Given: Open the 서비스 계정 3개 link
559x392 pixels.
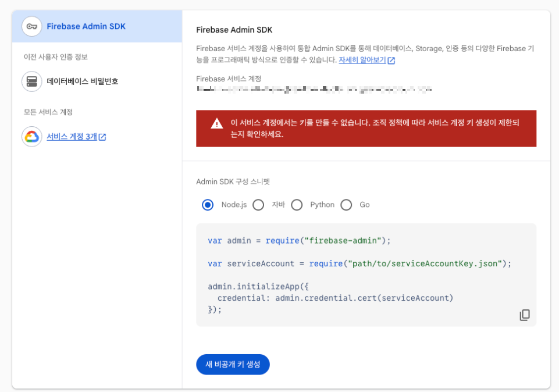Looking at the screenshot, I should (72, 137).
